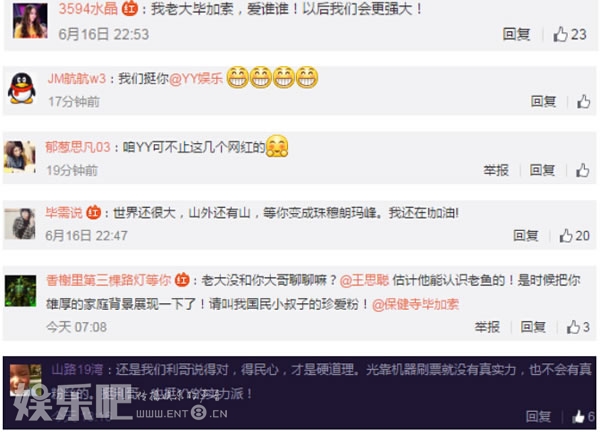Open the @王思聪 mention link
The width and height of the screenshot is (600, 435).
pyautogui.click(x=364, y=280)
